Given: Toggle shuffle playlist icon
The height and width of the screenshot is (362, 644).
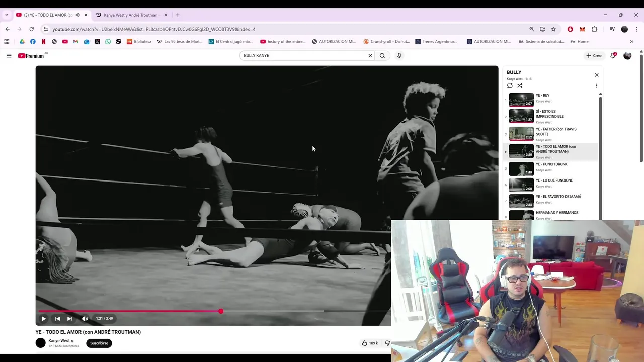Looking at the screenshot, I should (x=520, y=86).
